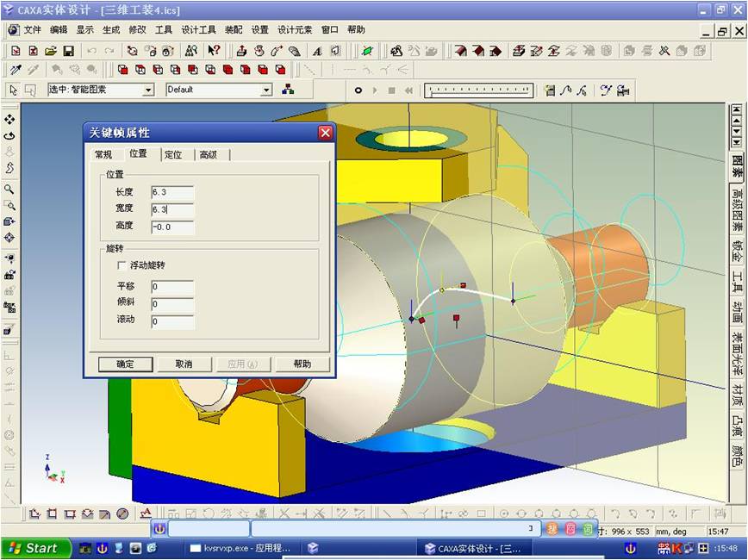The width and height of the screenshot is (748, 560).
Task: Expand the Default configuration dropdown
Action: pyautogui.click(x=265, y=90)
